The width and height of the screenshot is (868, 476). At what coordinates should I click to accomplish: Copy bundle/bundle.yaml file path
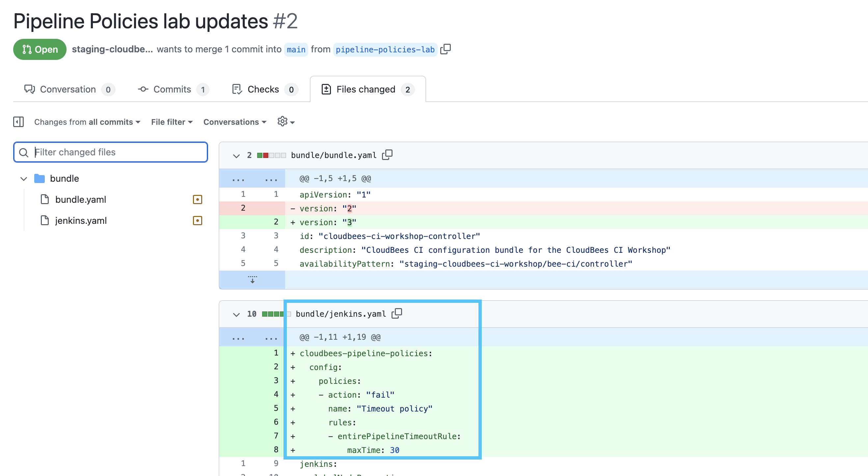click(387, 155)
